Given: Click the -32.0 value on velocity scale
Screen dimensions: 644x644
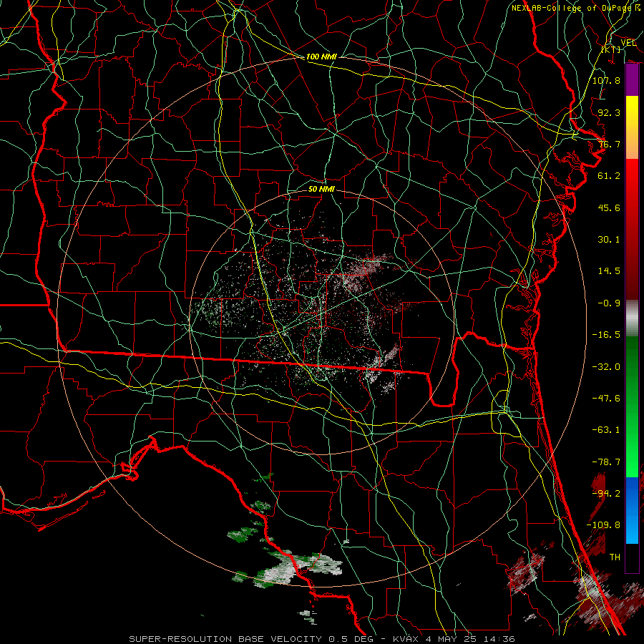Looking at the screenshot, I should (x=606, y=367).
